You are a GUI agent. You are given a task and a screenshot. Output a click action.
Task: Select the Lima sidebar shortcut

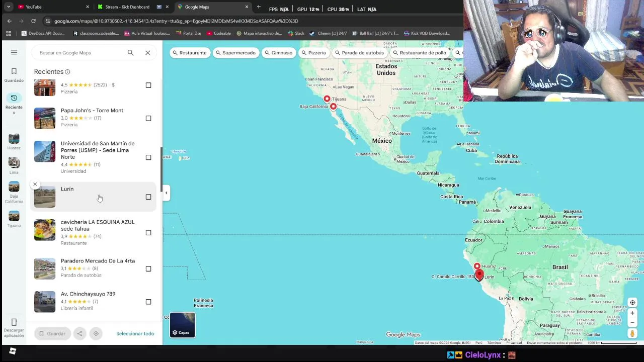pos(14,165)
